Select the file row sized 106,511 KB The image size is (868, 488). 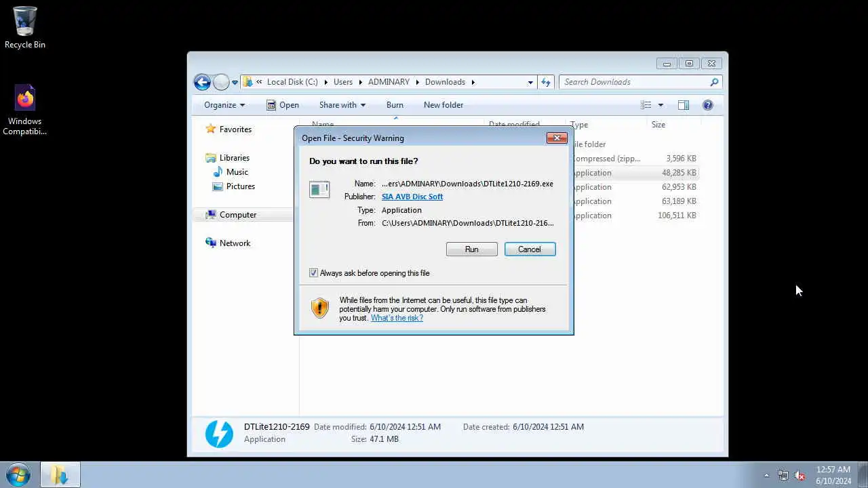(635, 216)
